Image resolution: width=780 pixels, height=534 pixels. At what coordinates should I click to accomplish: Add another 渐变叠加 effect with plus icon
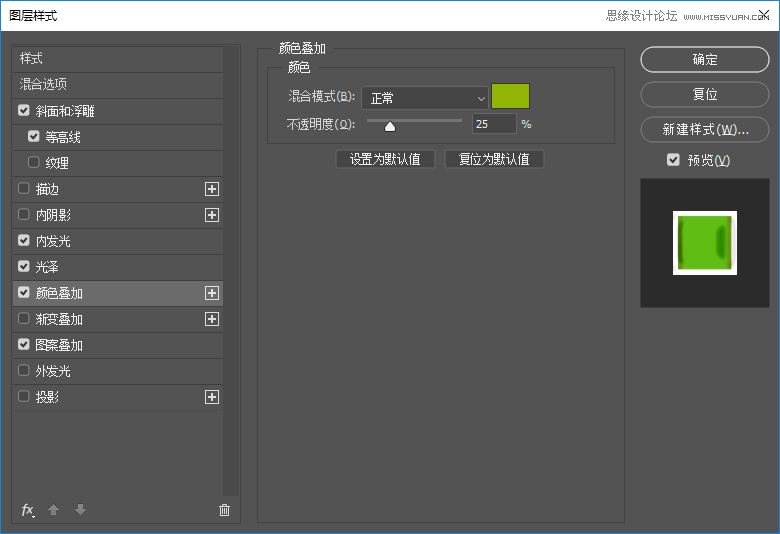coord(212,319)
